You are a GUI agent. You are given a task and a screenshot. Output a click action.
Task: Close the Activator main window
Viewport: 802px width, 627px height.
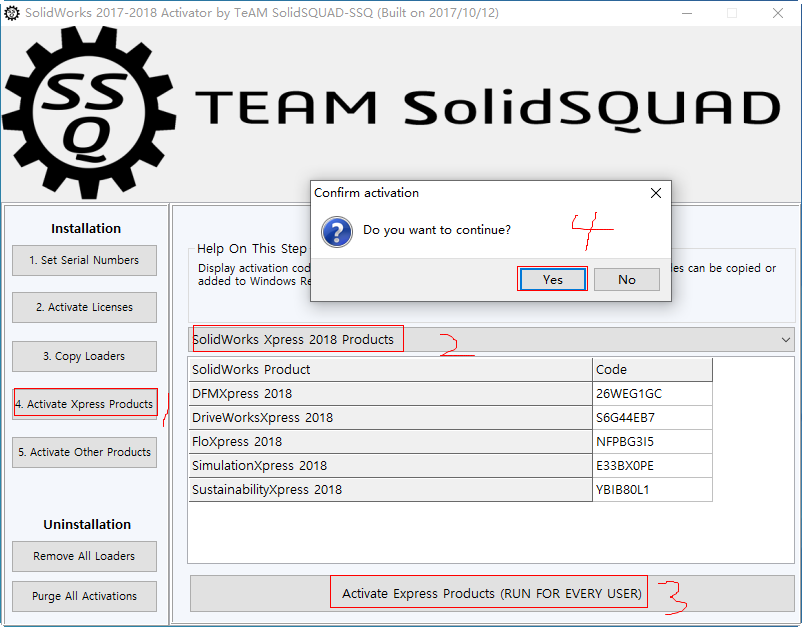[x=777, y=13]
